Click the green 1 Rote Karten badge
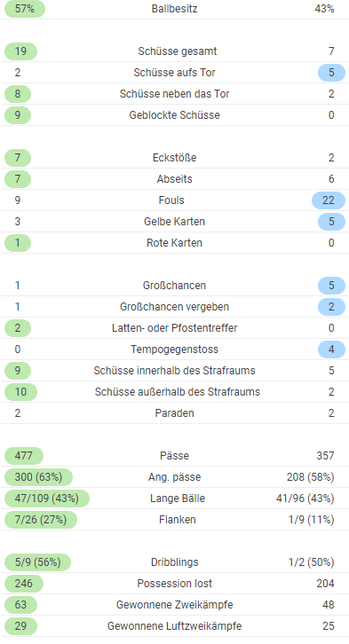349x644 pixels. 17,243
